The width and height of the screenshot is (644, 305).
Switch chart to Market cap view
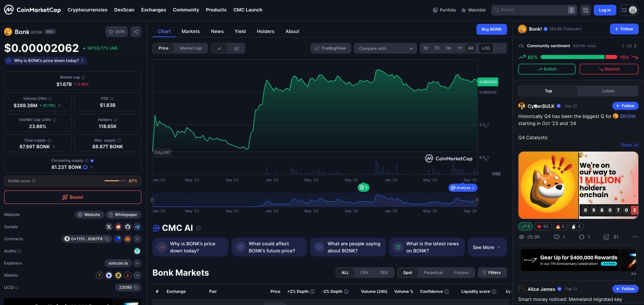[x=191, y=48]
